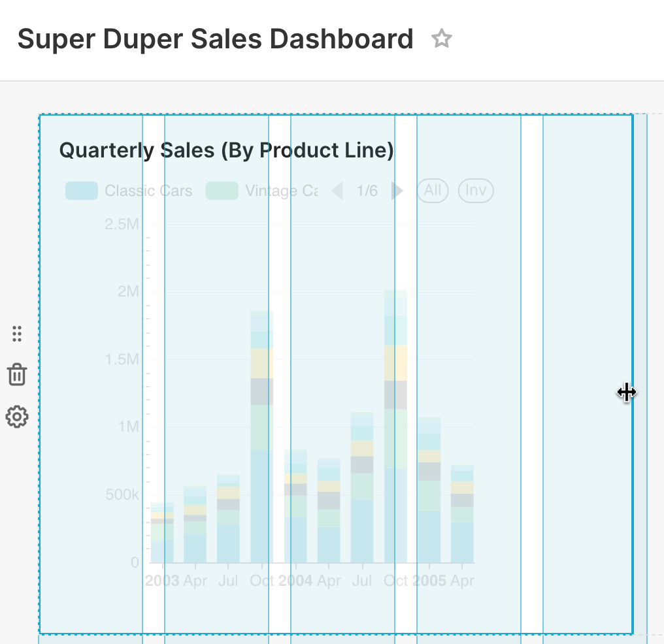This screenshot has width=664, height=644.
Task: Click the drag-handle dots icon beside the widget
Action: [x=16, y=333]
